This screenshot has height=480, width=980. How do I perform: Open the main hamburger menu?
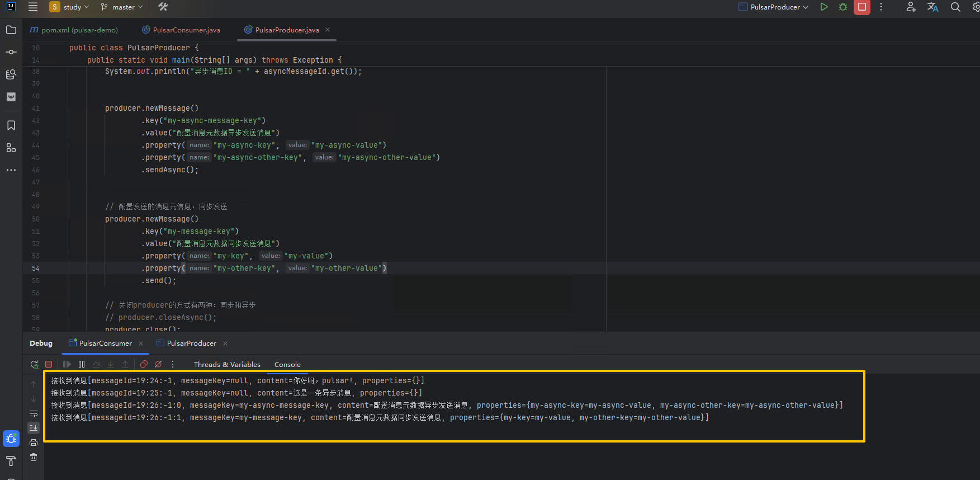33,7
